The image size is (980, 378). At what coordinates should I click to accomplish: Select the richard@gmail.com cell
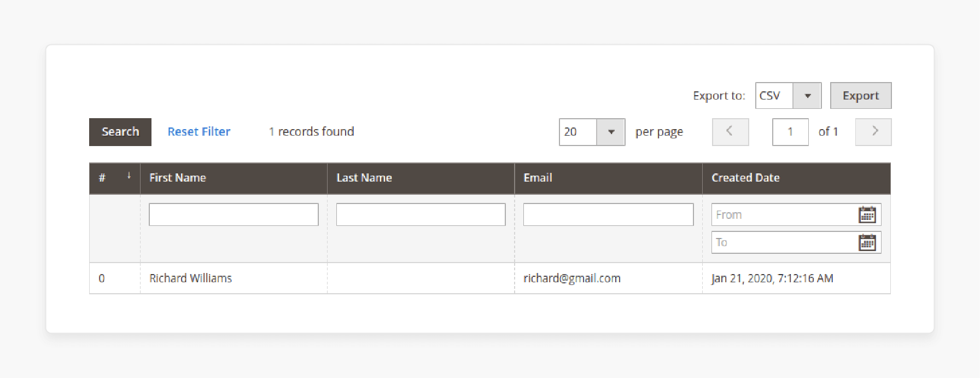[608, 278]
